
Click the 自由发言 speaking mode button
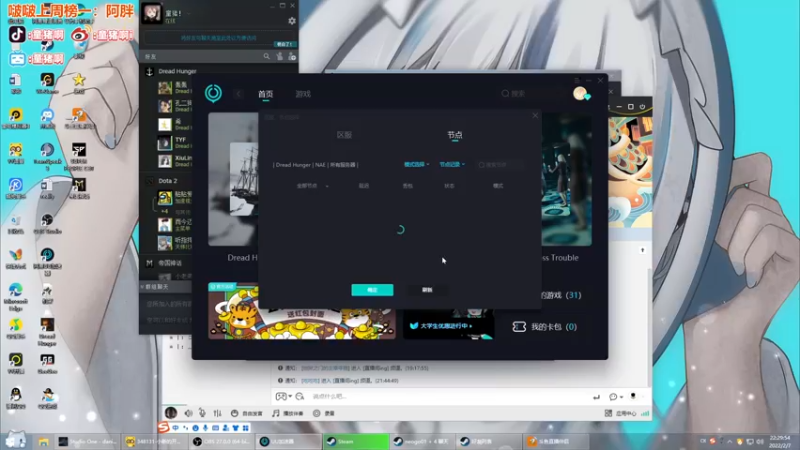tap(246, 413)
